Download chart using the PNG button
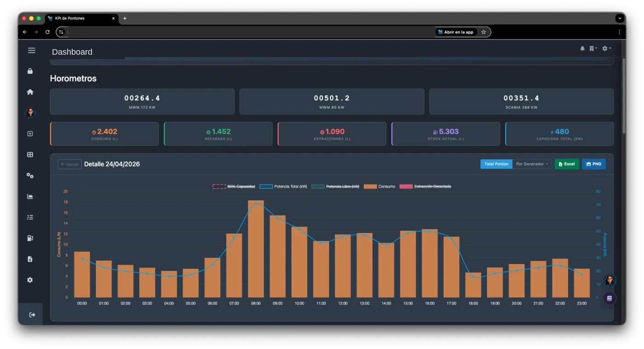Screen dimensions: 644x349 coord(594,164)
